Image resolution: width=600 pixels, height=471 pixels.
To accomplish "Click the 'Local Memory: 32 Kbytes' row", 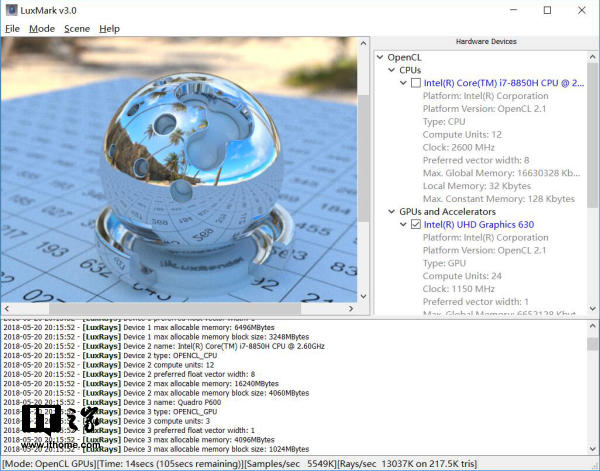I will coord(477,186).
